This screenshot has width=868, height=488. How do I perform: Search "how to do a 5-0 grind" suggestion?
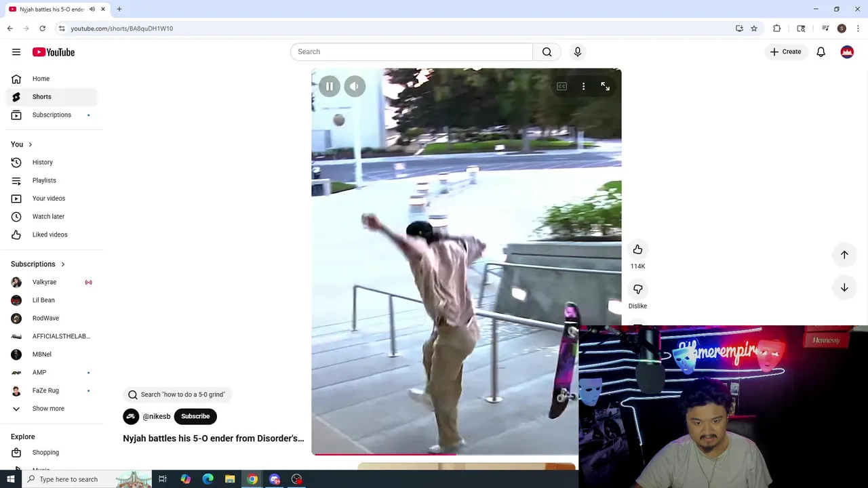[x=178, y=394]
